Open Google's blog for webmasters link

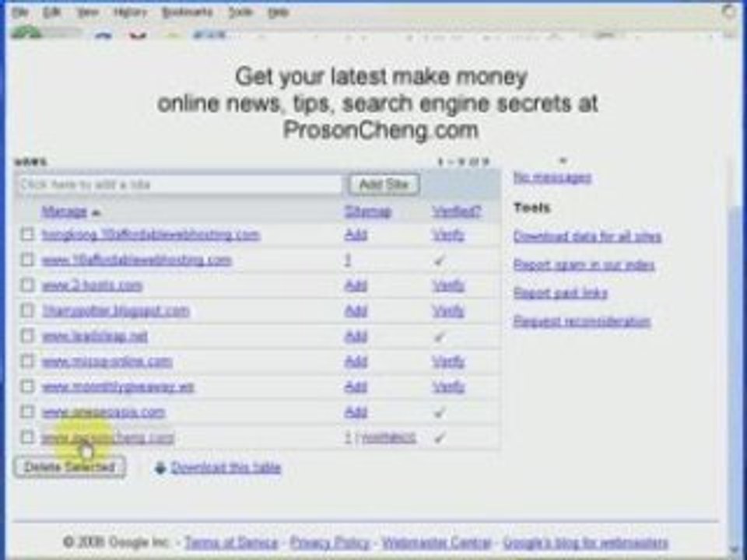(585, 542)
